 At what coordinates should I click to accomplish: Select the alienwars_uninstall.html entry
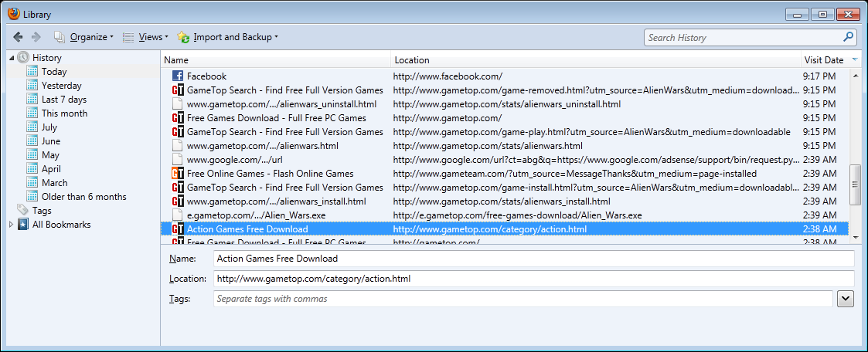click(x=504, y=104)
